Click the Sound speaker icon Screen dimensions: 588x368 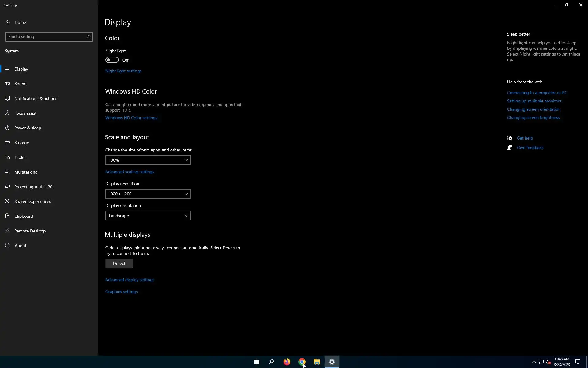point(7,84)
